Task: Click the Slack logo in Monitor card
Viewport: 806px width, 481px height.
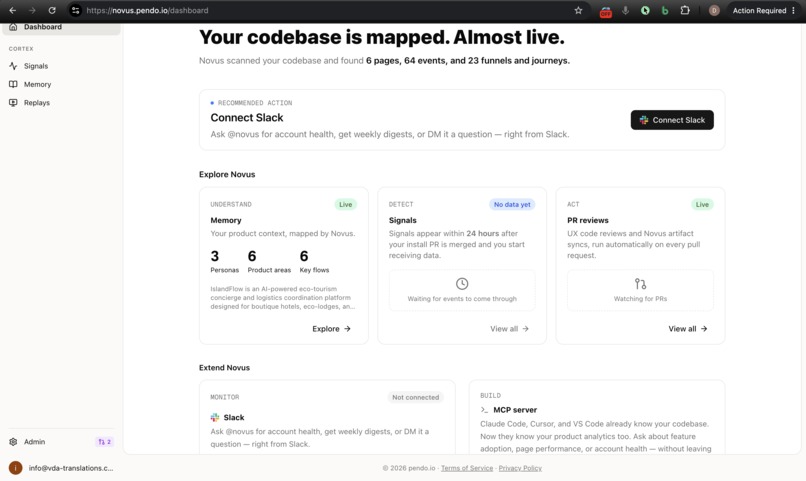Action: tap(215, 417)
